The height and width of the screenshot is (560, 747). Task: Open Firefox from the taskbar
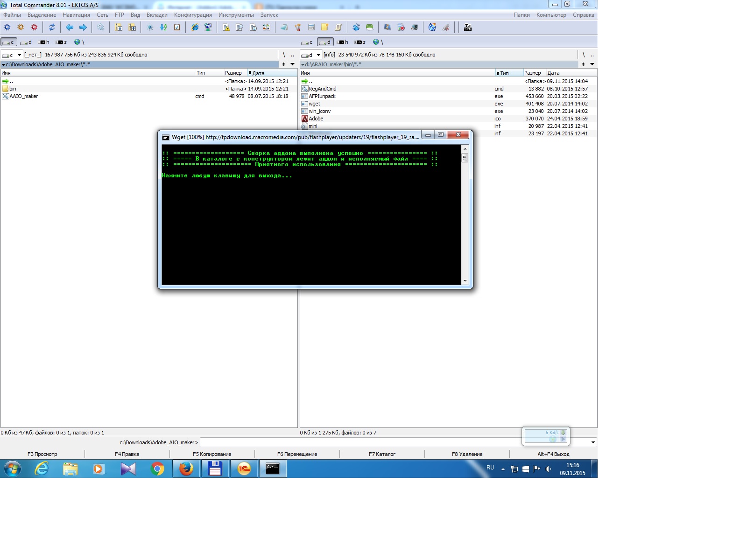(x=186, y=469)
